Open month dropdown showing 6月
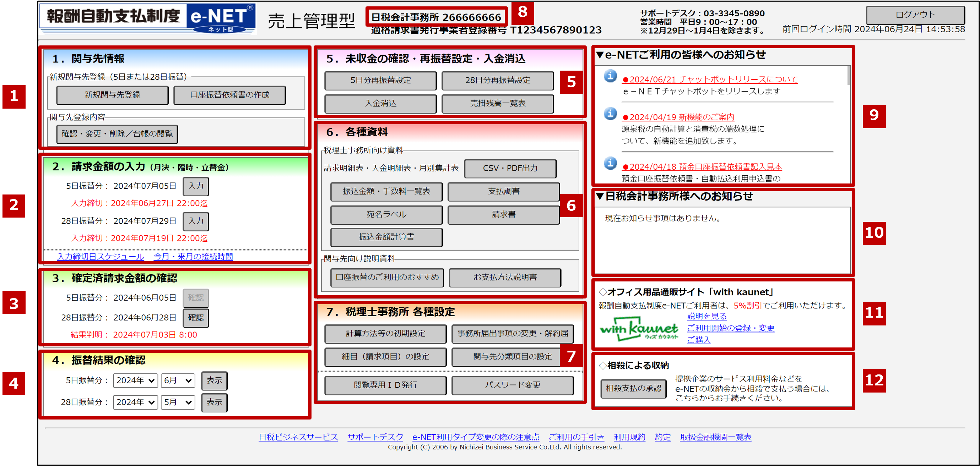Image resolution: width=980 pixels, height=466 pixels. (178, 380)
